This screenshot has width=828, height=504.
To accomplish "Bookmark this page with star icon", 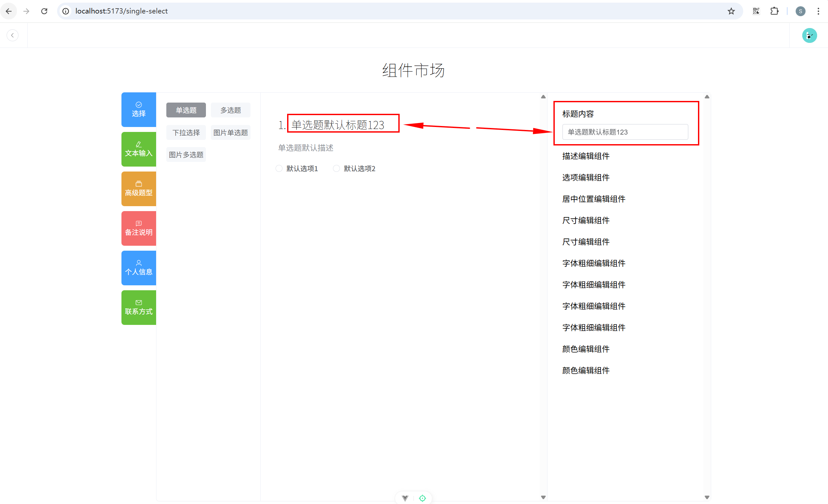I will click(731, 11).
